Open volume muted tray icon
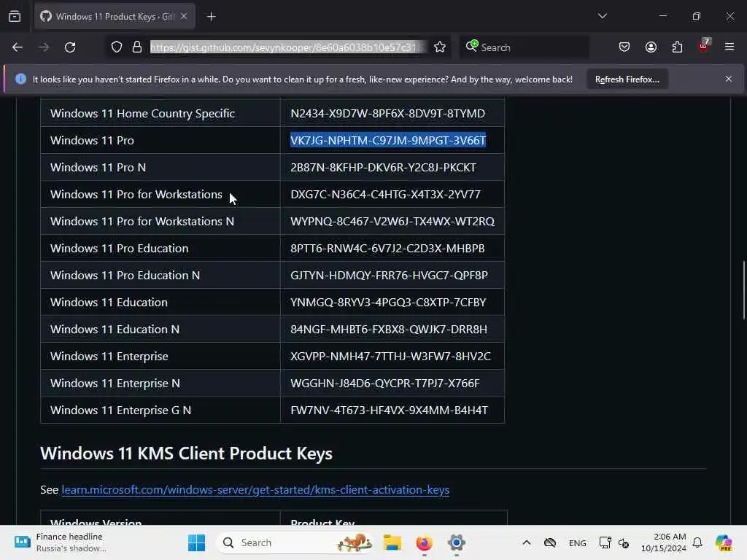Viewport: 747px width, 560px height. [624, 542]
